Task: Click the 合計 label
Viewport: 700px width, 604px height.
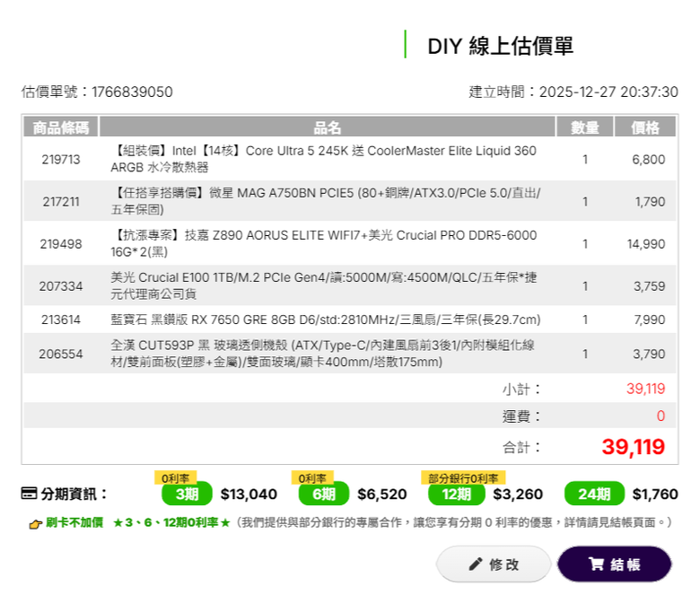Action: point(521,447)
